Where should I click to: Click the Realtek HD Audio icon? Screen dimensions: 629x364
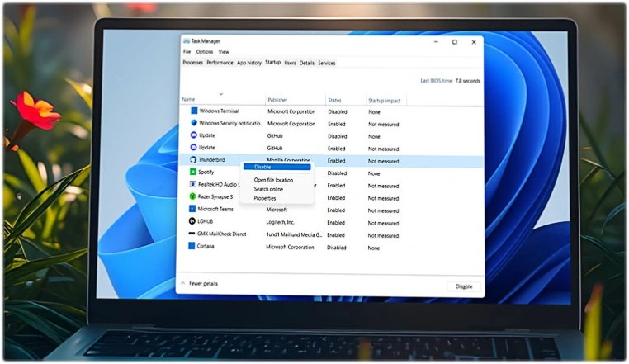192,184
